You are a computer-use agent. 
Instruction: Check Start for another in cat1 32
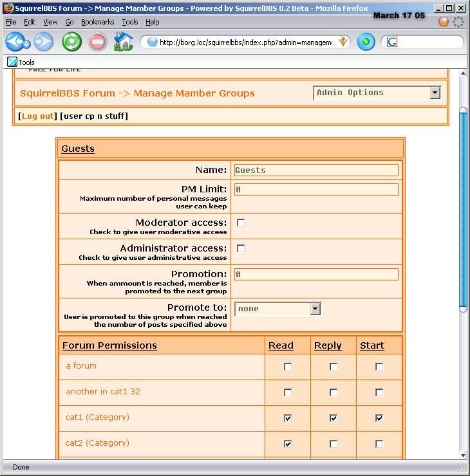[x=379, y=392]
